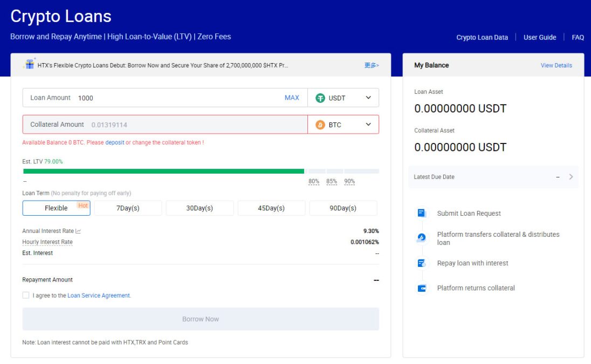The height and width of the screenshot is (364, 591).
Task: Open Crypto Loan Data page
Action: pos(482,37)
